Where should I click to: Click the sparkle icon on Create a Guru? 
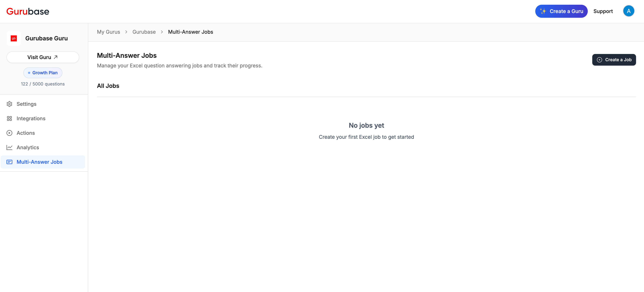point(543,11)
